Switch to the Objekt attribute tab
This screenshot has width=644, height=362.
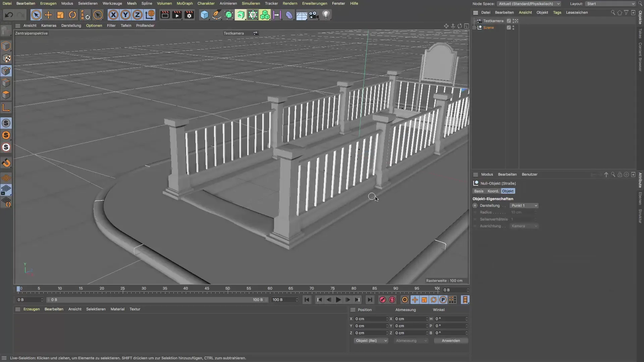click(508, 191)
